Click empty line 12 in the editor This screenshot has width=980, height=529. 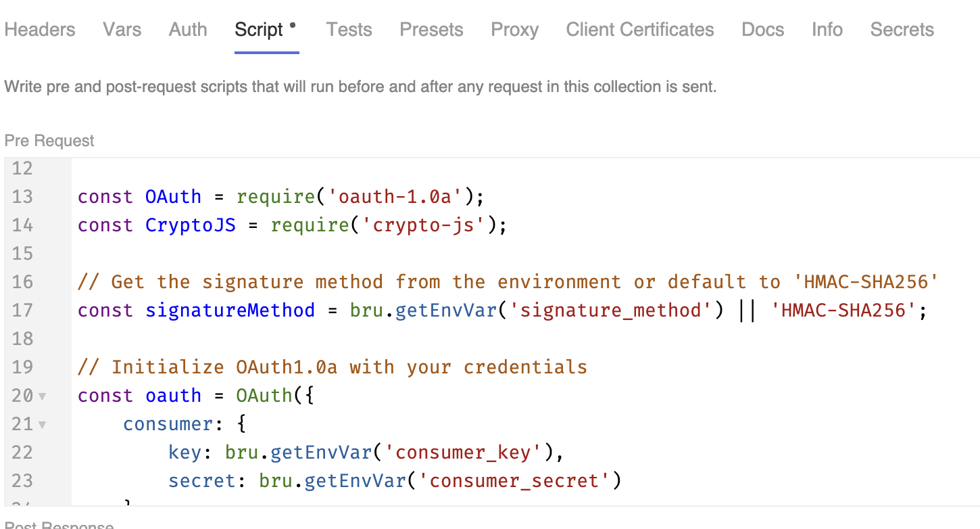click(x=525, y=168)
